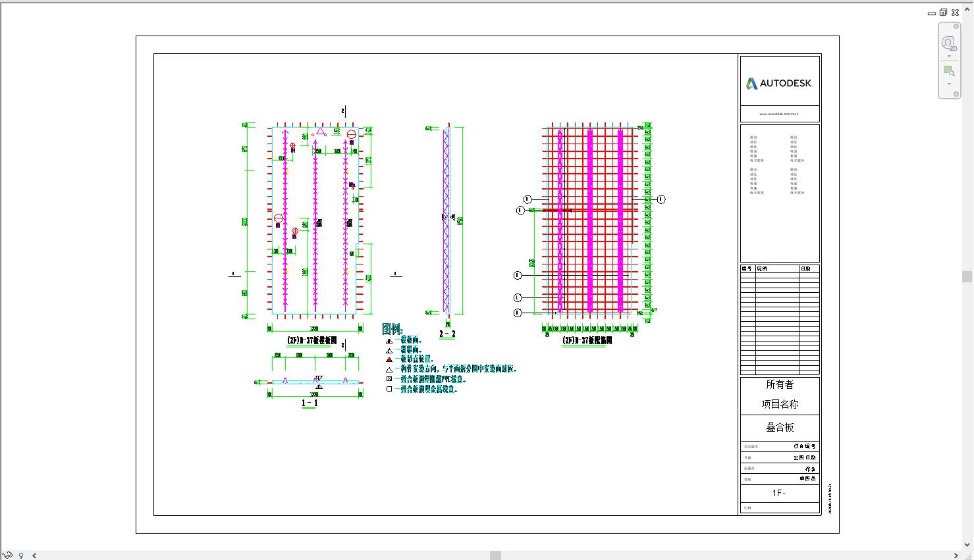Click the 作者 author field

click(x=811, y=469)
